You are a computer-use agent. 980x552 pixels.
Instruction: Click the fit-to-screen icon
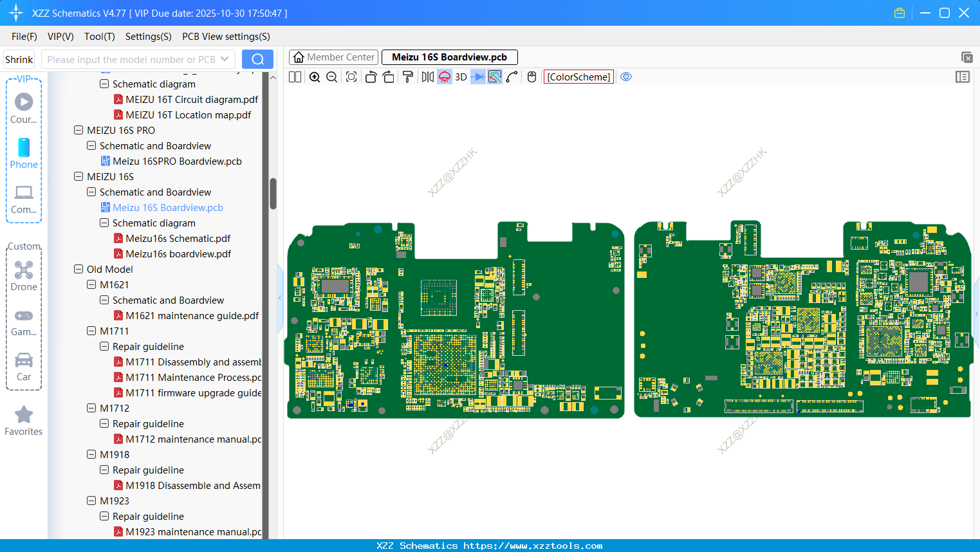pyautogui.click(x=351, y=77)
